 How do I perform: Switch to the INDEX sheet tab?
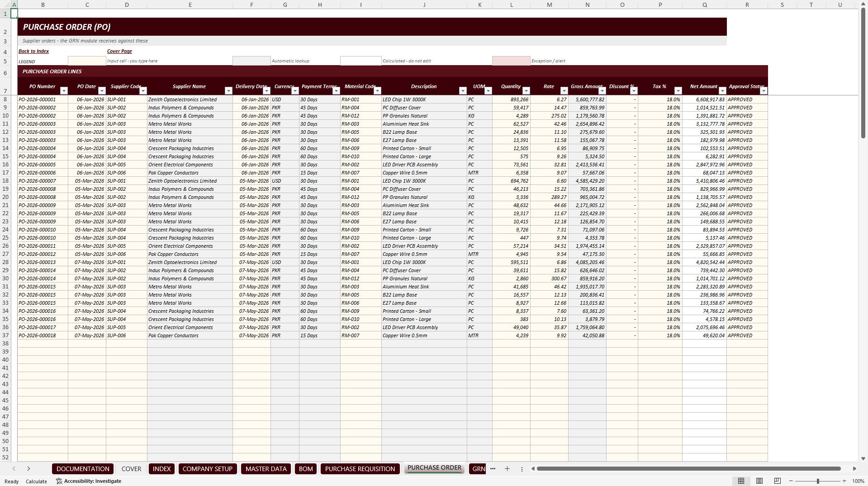[161, 469]
